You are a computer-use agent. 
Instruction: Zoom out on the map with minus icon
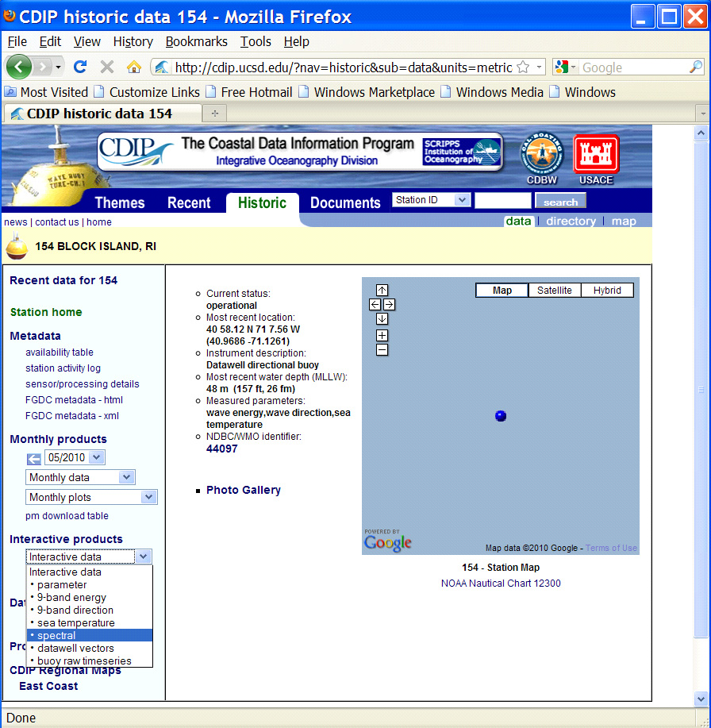click(382, 349)
